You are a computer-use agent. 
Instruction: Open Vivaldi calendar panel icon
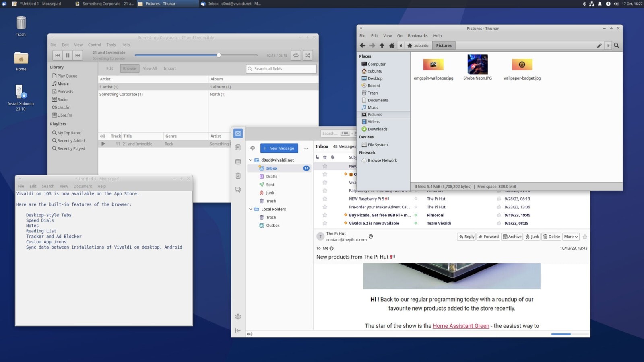point(238,162)
